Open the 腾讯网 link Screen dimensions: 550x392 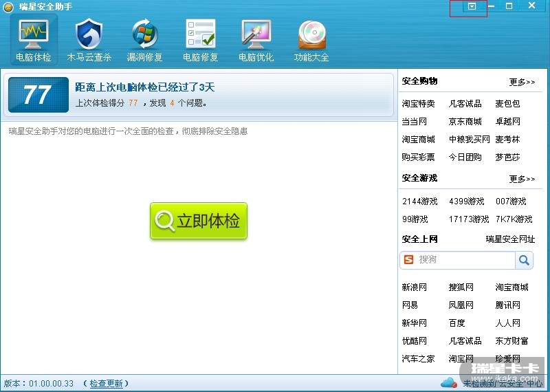[507, 305]
